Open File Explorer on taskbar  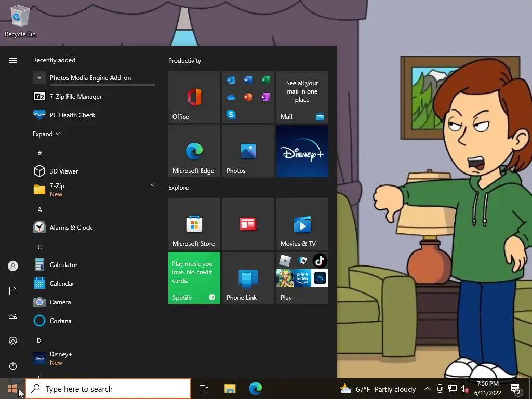tap(230, 389)
